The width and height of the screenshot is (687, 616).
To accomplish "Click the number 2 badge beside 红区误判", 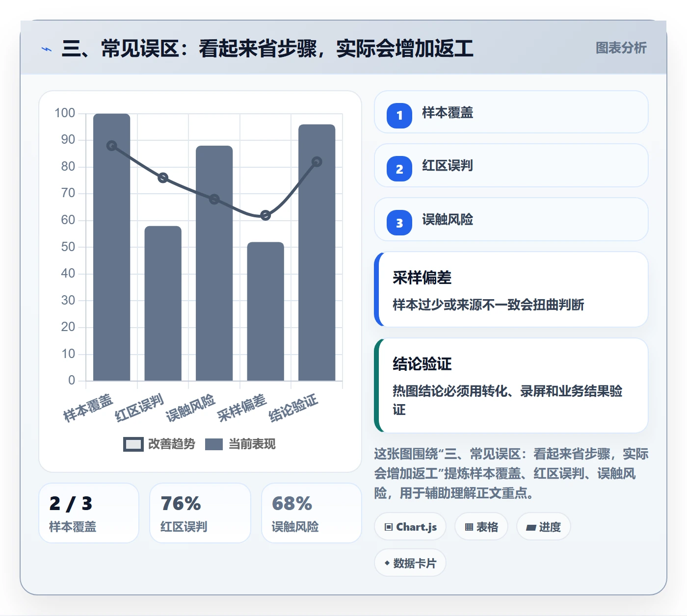I will [x=399, y=169].
